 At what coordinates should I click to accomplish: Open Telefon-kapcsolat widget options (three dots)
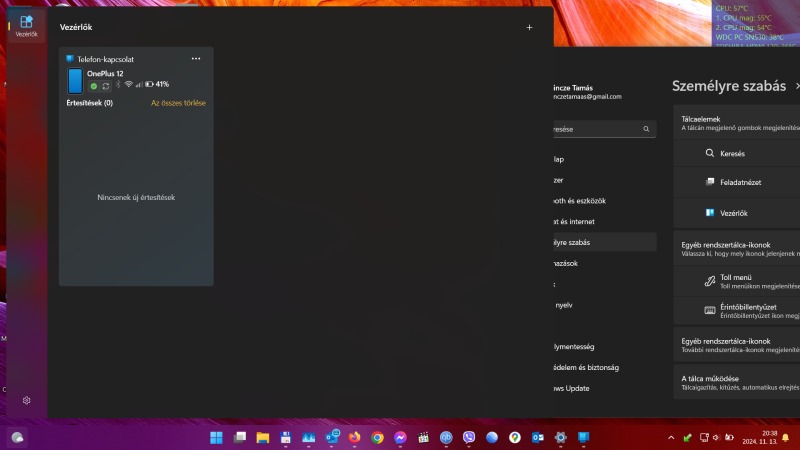point(196,59)
